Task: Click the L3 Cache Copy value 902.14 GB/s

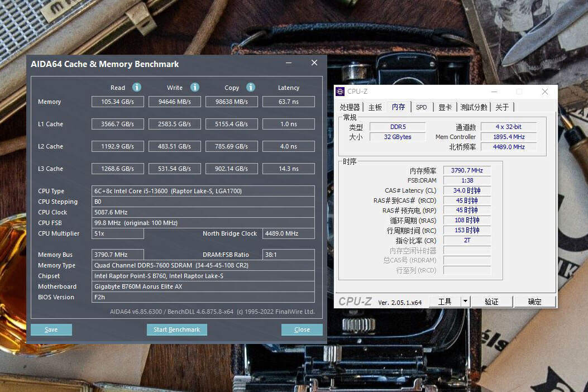Action: tap(232, 169)
